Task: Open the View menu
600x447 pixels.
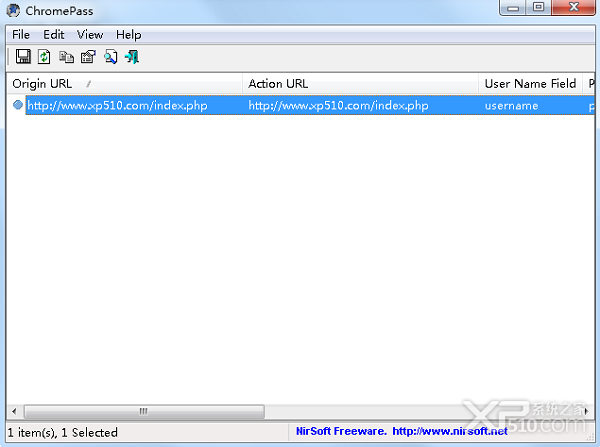Action: click(90, 35)
